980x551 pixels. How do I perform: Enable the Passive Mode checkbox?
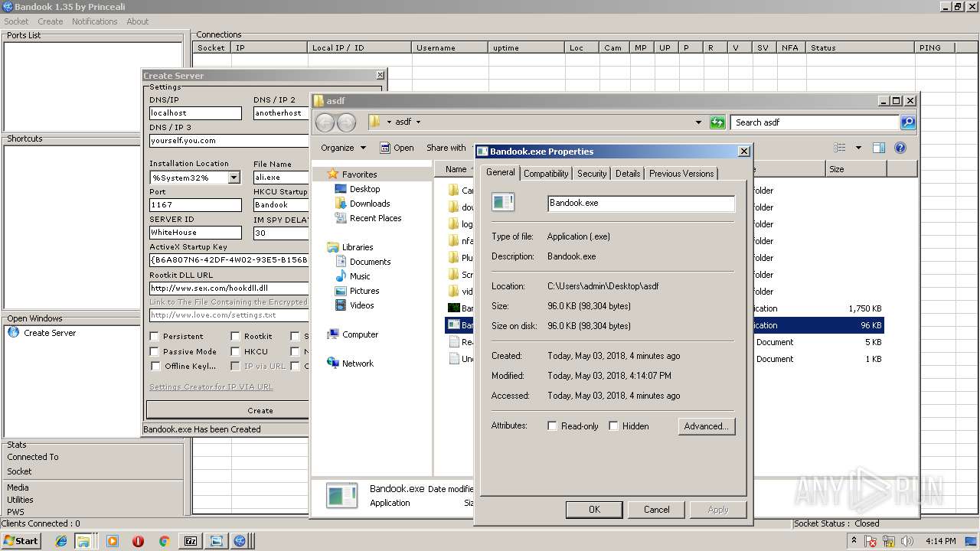pos(155,351)
